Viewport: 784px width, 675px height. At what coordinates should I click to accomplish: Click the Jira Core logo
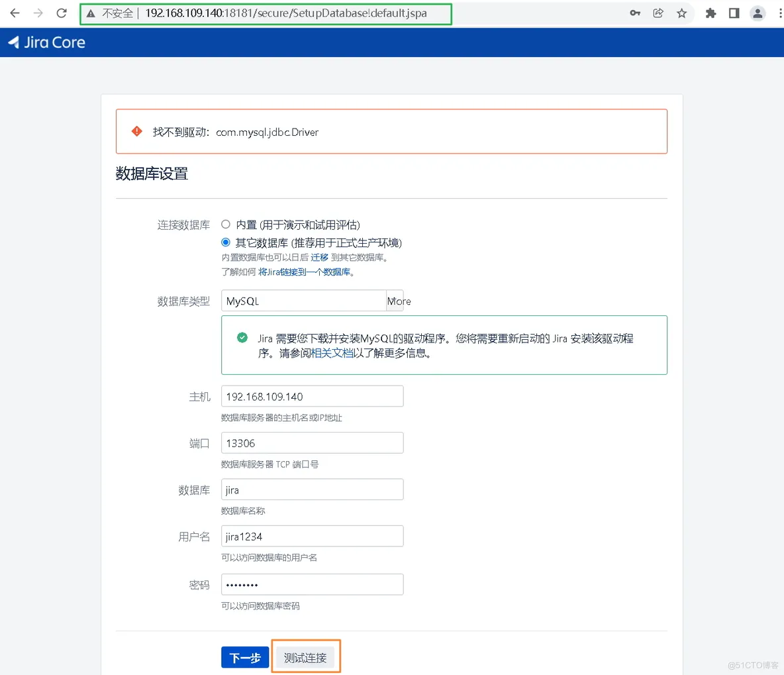tap(46, 42)
